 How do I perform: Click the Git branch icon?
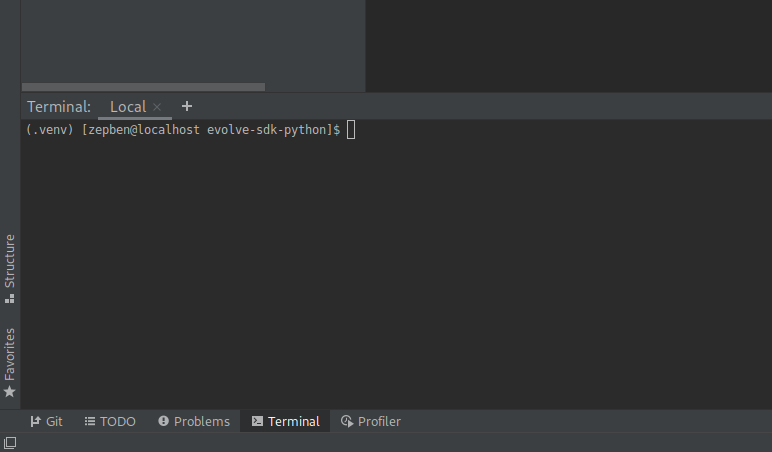tap(35, 422)
